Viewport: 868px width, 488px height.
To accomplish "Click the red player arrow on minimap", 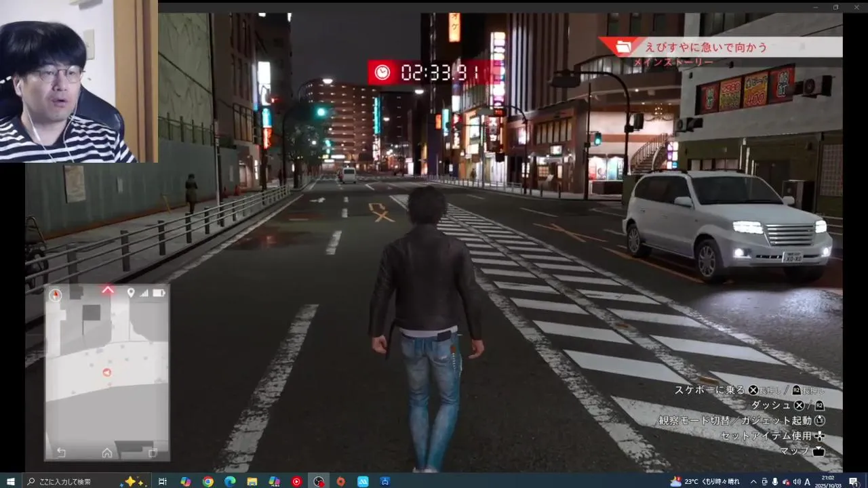I will click(x=106, y=372).
